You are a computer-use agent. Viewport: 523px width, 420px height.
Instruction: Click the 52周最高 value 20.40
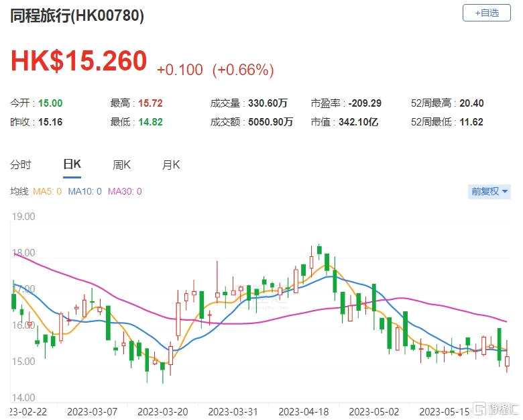(471, 103)
